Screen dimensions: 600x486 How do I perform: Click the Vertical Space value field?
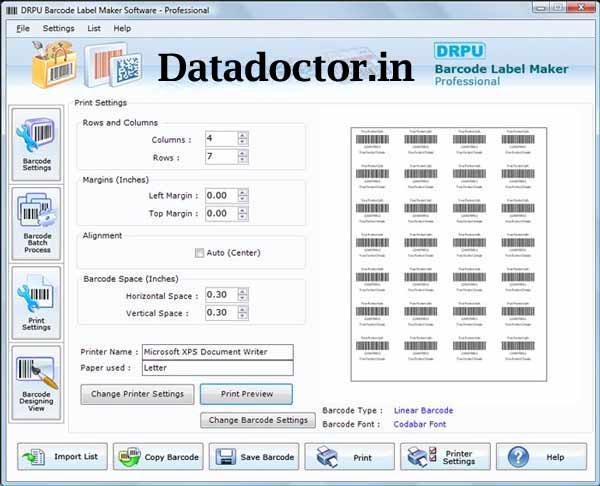point(222,313)
